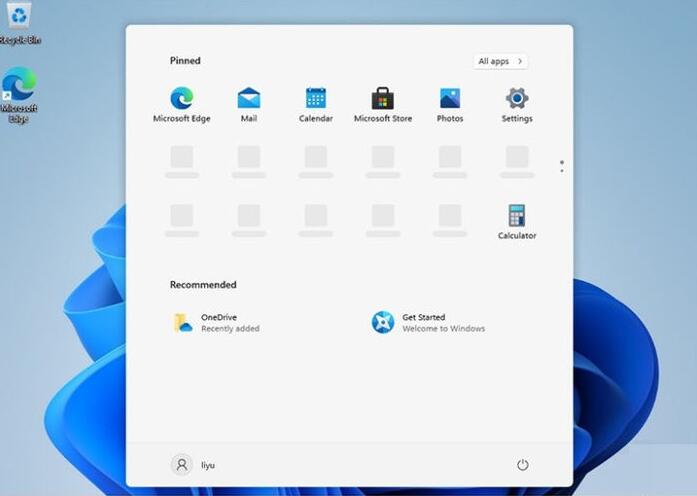This screenshot has height=496, width=697.
Task: Click the power button icon
Action: tap(522, 465)
